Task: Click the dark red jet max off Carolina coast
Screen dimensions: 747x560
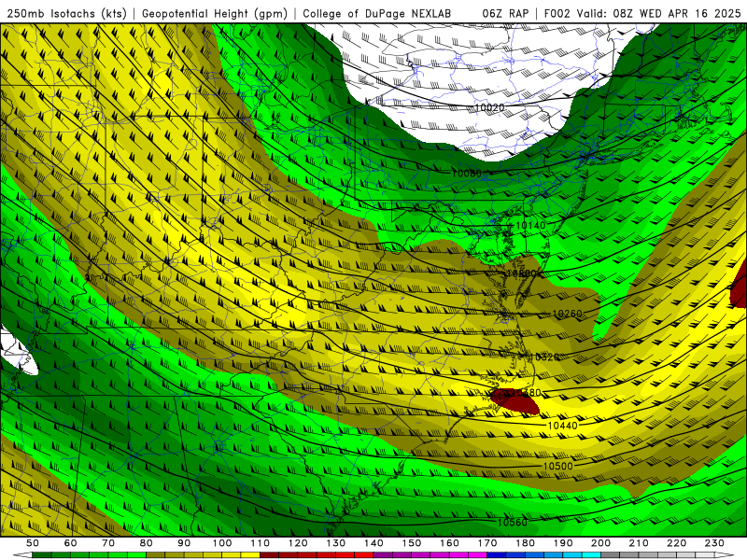Action: pos(515,402)
